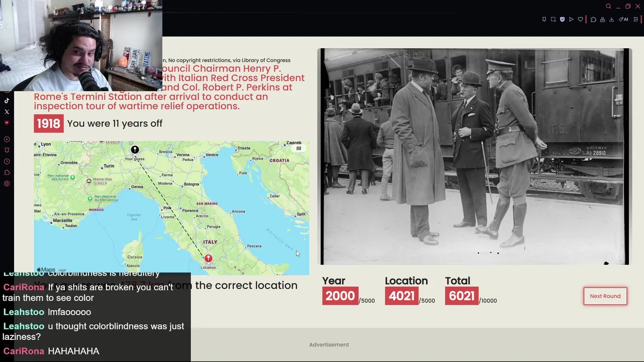The height and width of the screenshot is (362, 644).
Task: Open the history clock icon in sidebar
Action: (7, 161)
